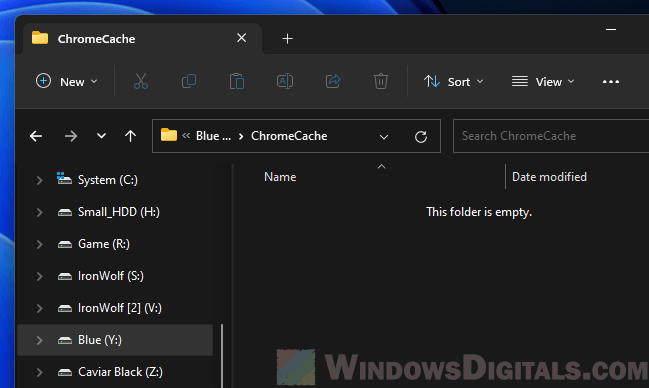This screenshot has height=388, width=649.
Task: Expand the Blue (Y:) tree node
Action: pos(39,340)
